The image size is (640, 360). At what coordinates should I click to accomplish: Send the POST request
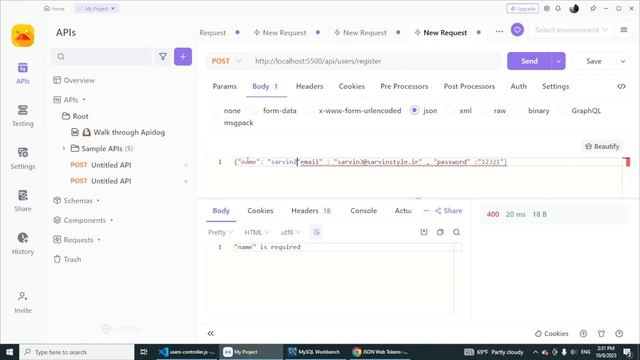coord(529,61)
